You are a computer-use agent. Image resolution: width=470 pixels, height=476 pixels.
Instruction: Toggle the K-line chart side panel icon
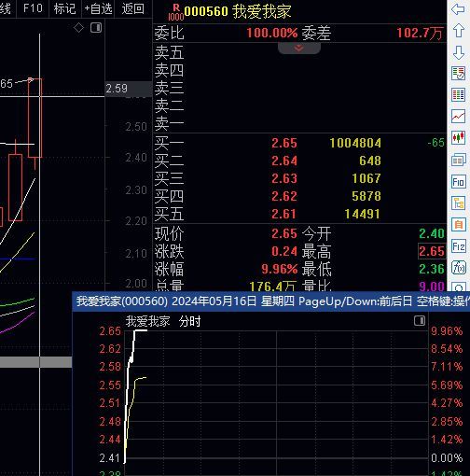pos(96,28)
